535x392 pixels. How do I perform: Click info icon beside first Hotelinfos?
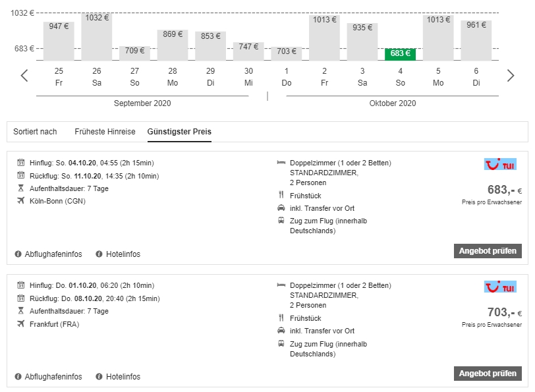[99, 254]
